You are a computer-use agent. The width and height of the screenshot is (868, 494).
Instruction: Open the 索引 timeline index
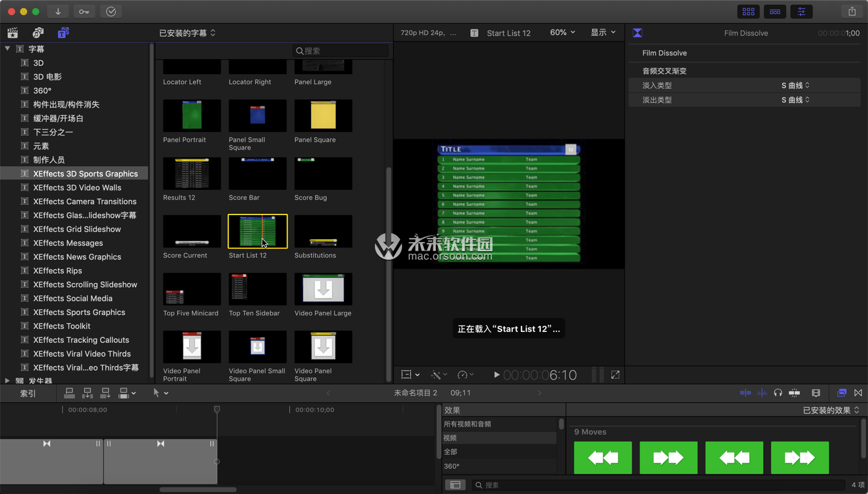pos(28,393)
